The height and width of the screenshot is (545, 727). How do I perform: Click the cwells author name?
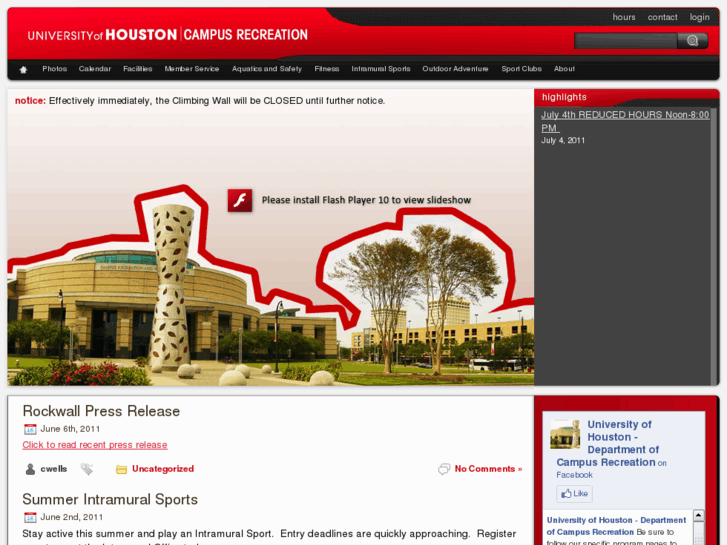53,469
